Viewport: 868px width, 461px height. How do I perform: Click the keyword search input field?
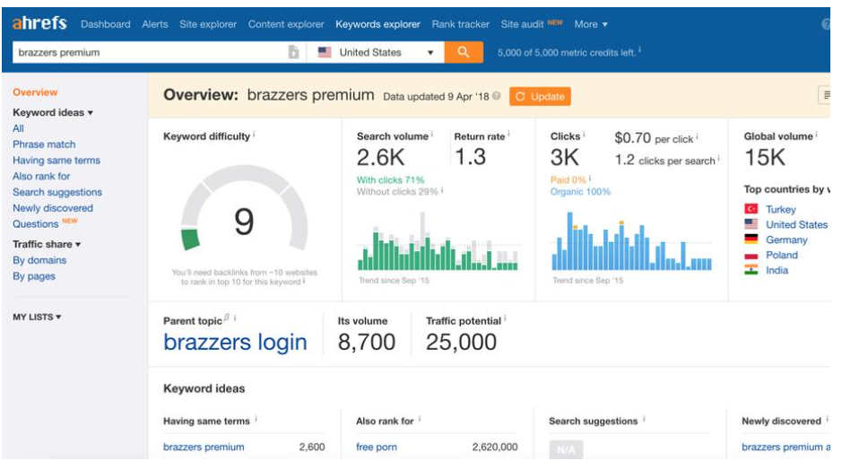148,53
